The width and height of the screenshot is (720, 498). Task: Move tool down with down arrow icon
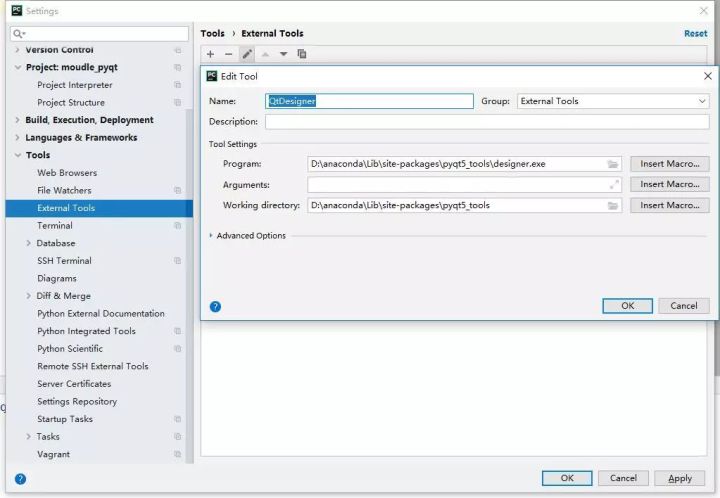pyautogui.click(x=283, y=54)
